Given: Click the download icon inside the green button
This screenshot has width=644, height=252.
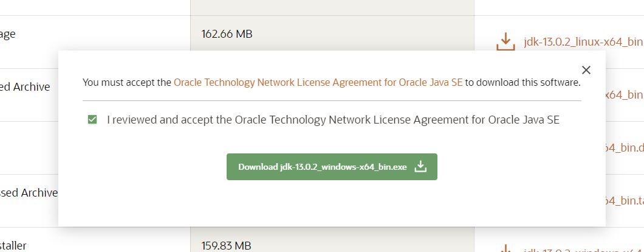Looking at the screenshot, I should coord(420,167).
